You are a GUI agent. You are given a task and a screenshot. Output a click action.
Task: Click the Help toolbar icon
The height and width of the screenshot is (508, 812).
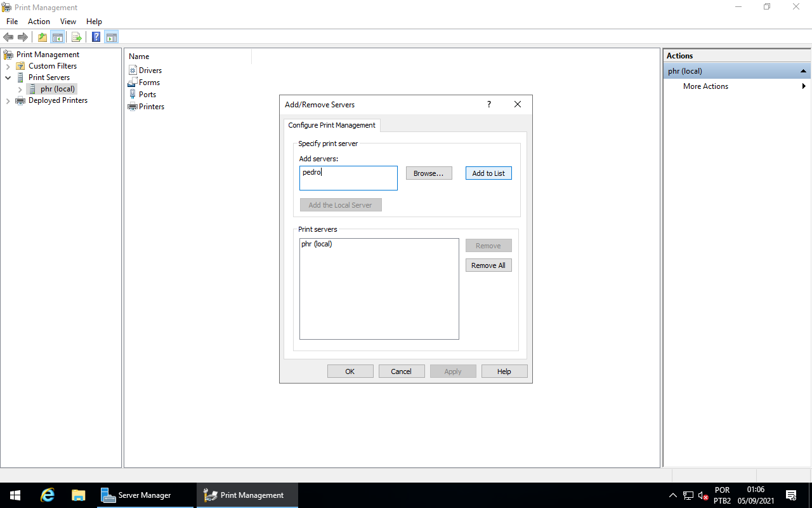[95, 36]
